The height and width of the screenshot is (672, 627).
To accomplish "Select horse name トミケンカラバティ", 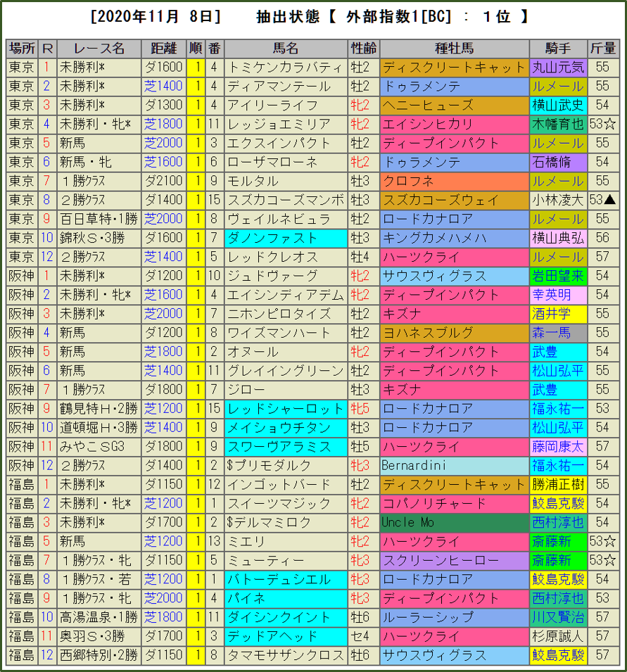I will 286,68.
